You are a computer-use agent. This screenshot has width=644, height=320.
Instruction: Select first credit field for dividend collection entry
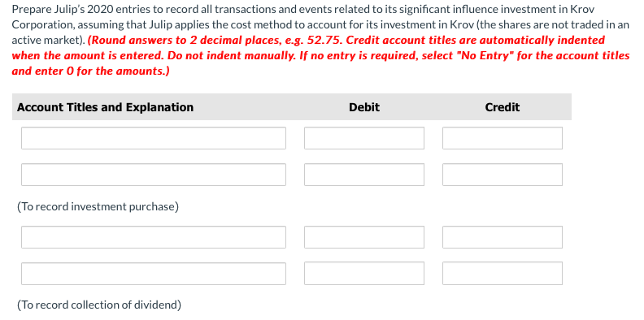(503, 237)
